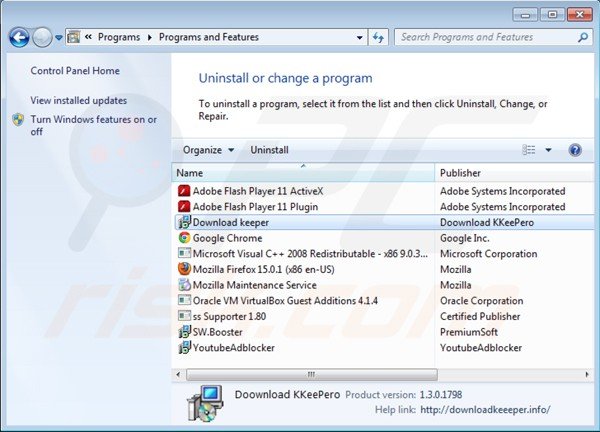Click the magnifier search icon
600x432 pixels.
coord(583,37)
